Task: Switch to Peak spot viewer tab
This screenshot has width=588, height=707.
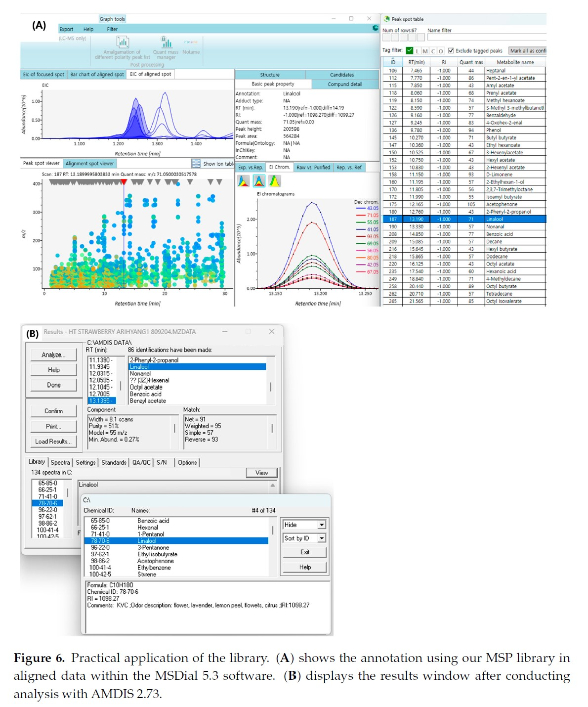Action: pyautogui.click(x=41, y=163)
